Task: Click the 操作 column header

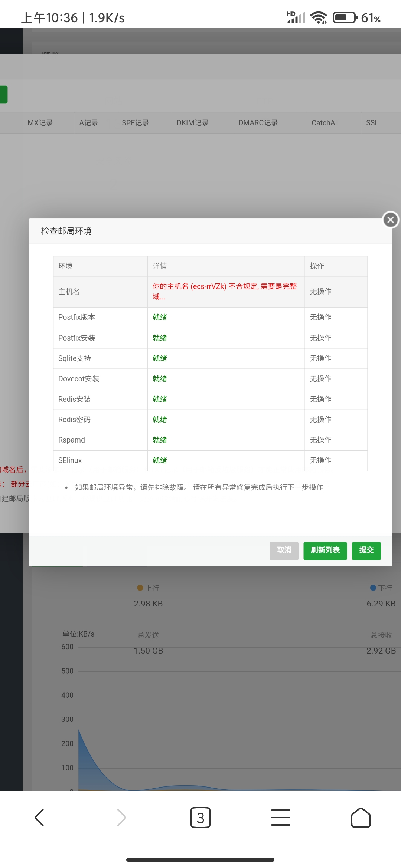Action: 317,266
